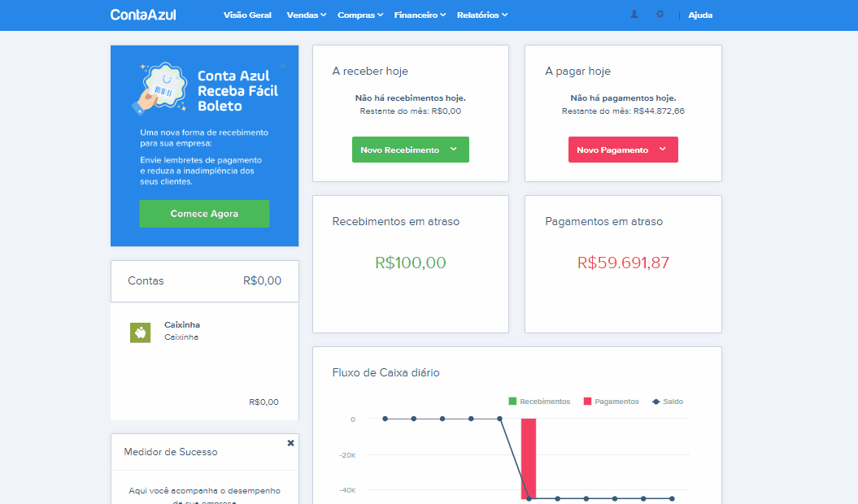Click the boleto illustration in the banner

tap(161, 88)
